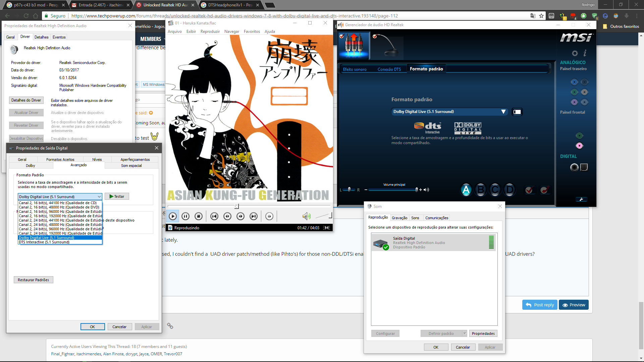Select preset A in Realtek manager
This screenshot has width=644, height=362.
466,190
